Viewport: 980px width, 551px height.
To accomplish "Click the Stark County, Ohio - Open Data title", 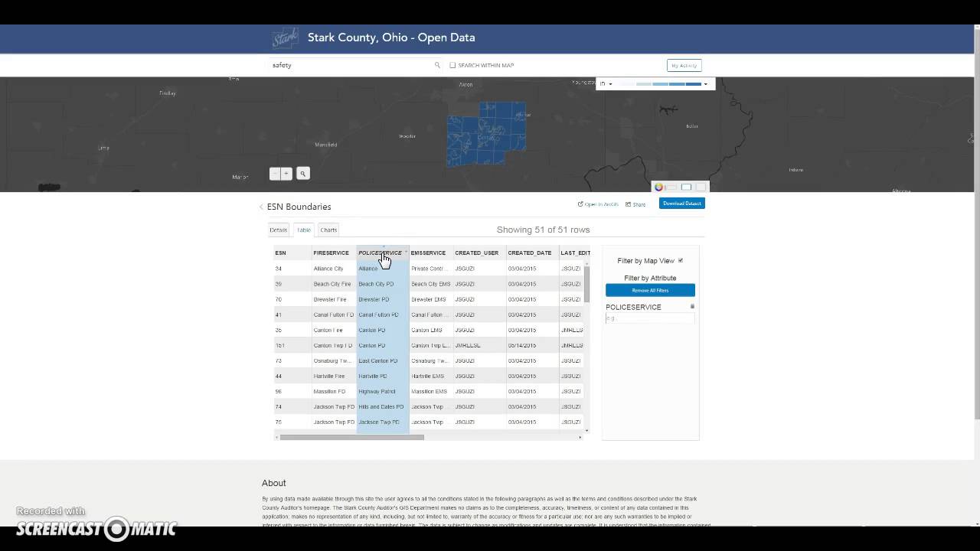I will 391,37.
